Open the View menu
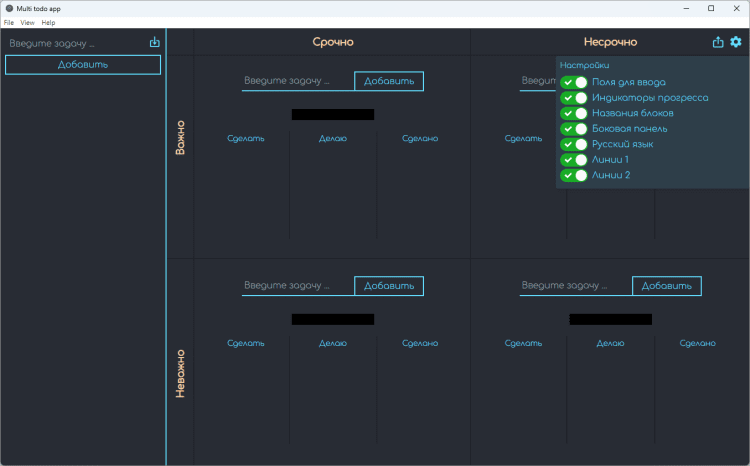 point(27,22)
